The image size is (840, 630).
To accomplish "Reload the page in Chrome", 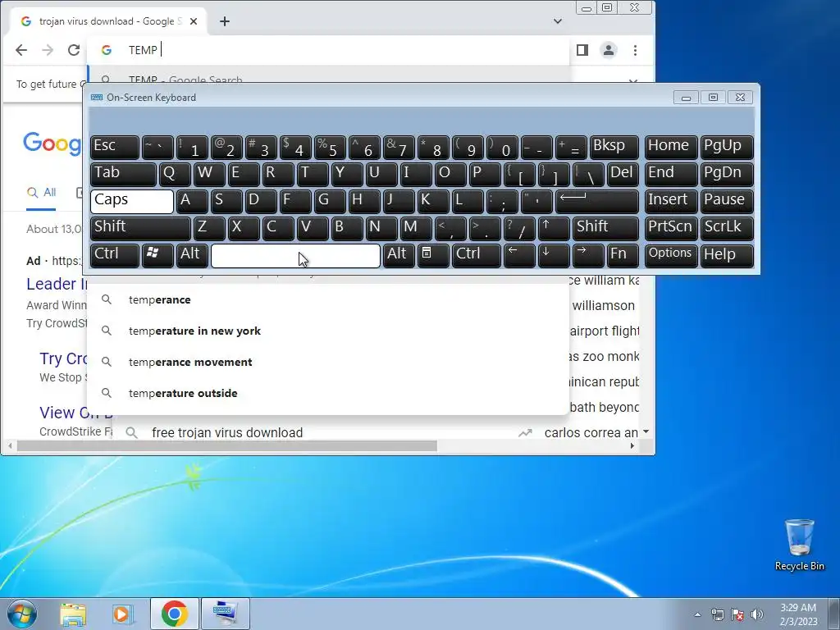I will tap(73, 50).
